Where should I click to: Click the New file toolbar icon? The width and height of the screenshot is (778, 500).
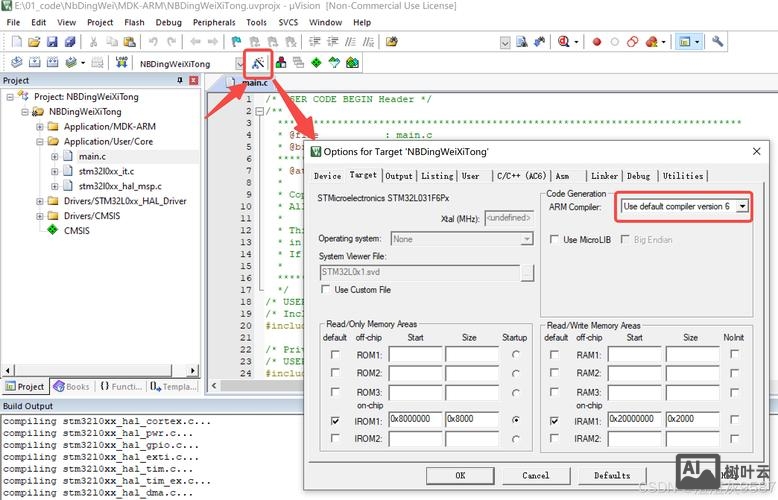(16, 42)
